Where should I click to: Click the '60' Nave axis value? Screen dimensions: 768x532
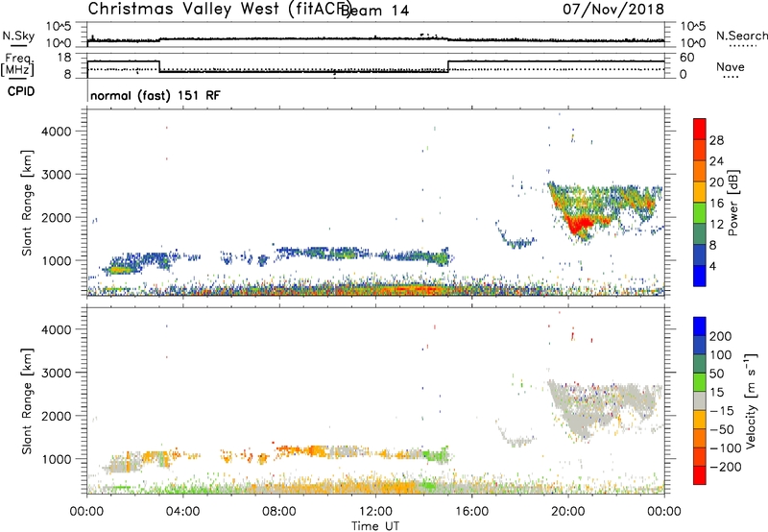[687, 58]
